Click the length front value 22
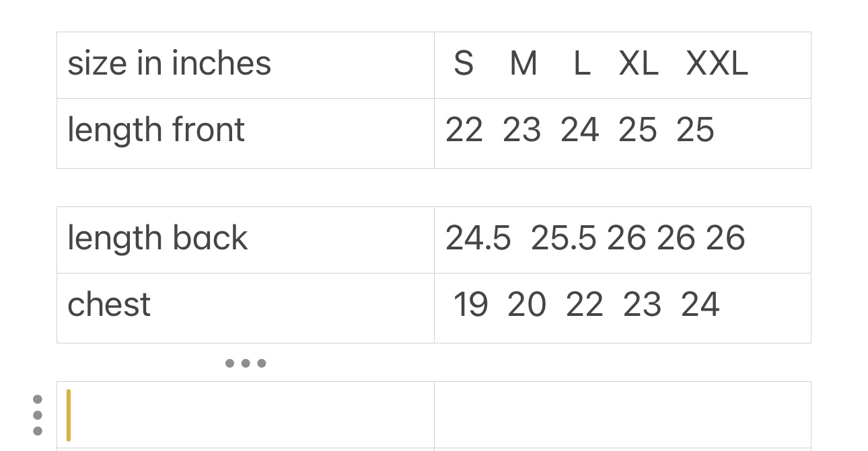 coord(464,130)
